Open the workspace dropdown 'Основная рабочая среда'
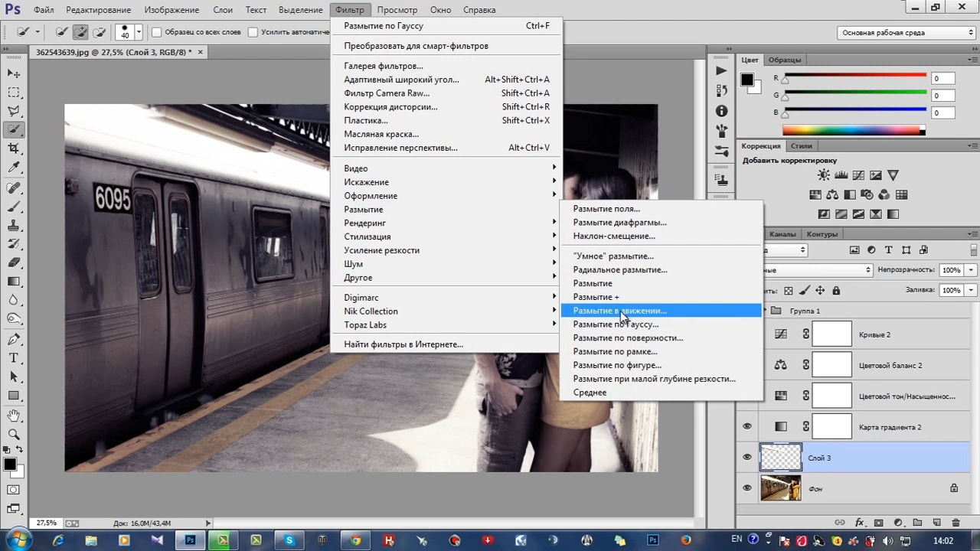Image resolution: width=980 pixels, height=551 pixels. [x=906, y=33]
